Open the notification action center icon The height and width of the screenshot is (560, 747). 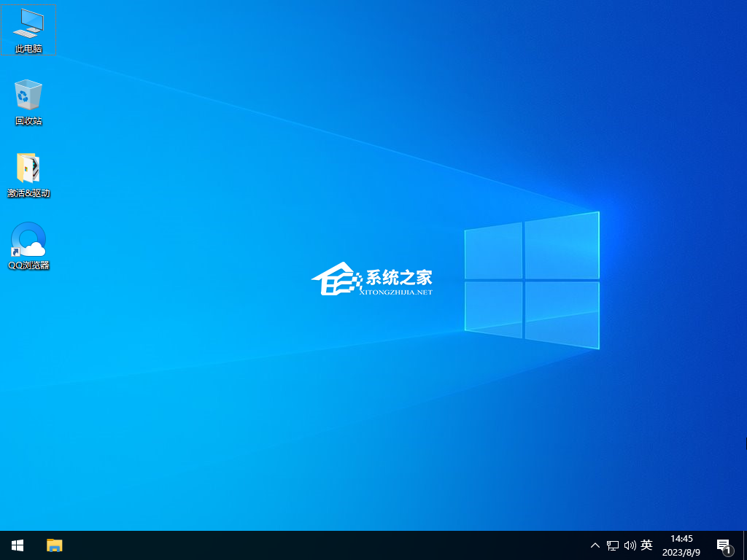tap(724, 546)
